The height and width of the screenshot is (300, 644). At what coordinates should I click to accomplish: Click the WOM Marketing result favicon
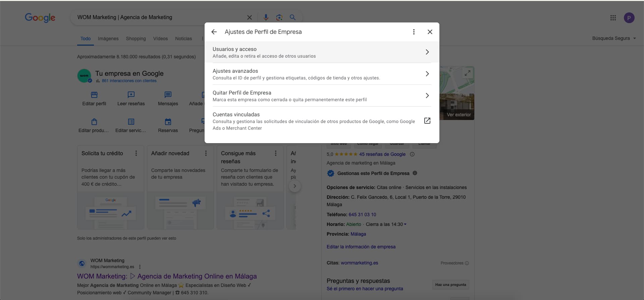pos(82,263)
